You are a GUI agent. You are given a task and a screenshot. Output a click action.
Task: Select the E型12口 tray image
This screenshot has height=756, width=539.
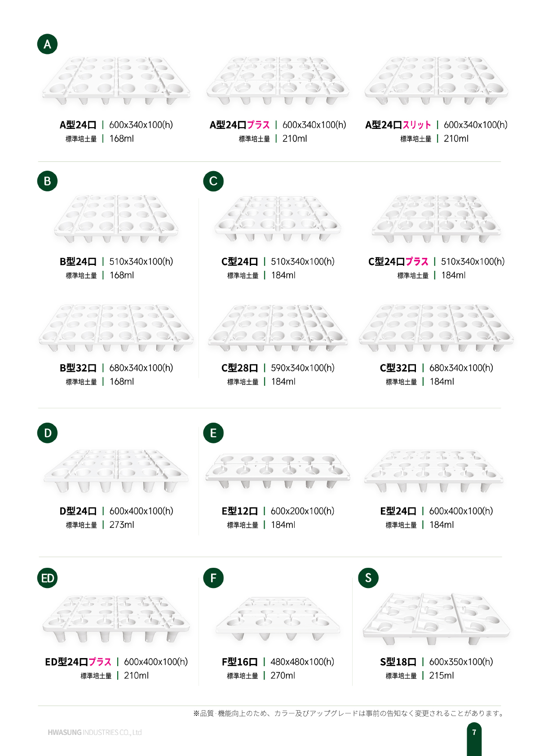tap(278, 472)
